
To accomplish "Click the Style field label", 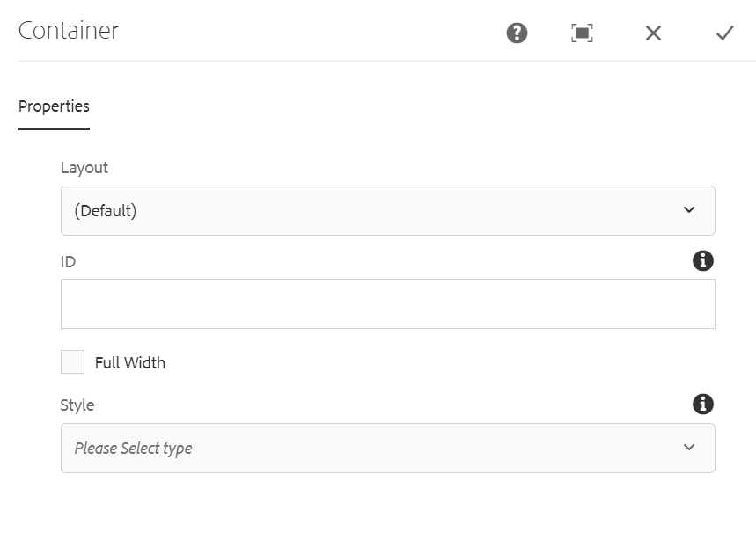I will tap(77, 405).
